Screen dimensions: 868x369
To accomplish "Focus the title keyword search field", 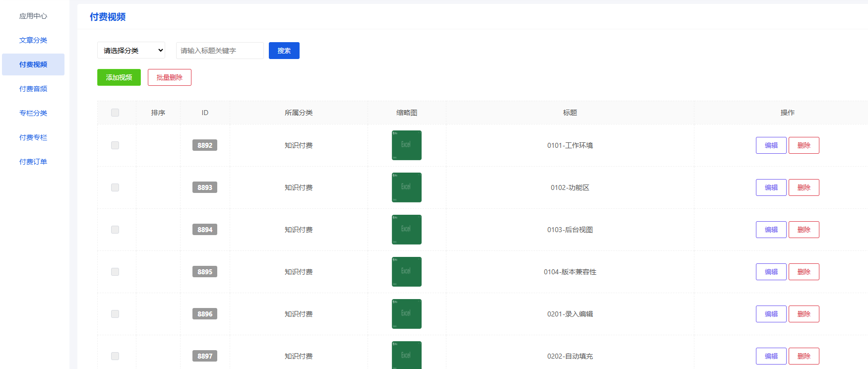I will [x=220, y=51].
